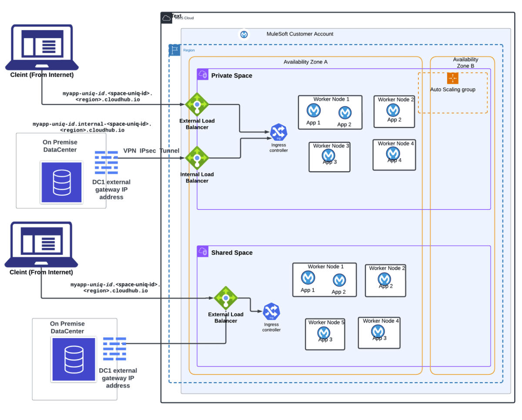Click the "MuleSoft Customer Account" label
This screenshot has height=420, width=522.
tap(300, 34)
